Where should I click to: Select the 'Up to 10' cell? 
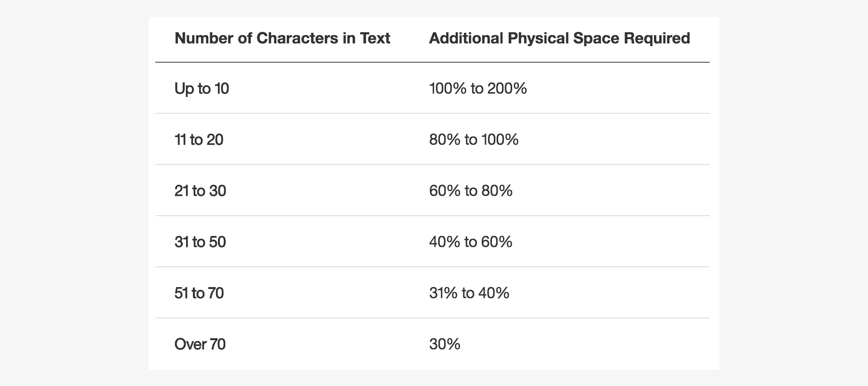202,89
